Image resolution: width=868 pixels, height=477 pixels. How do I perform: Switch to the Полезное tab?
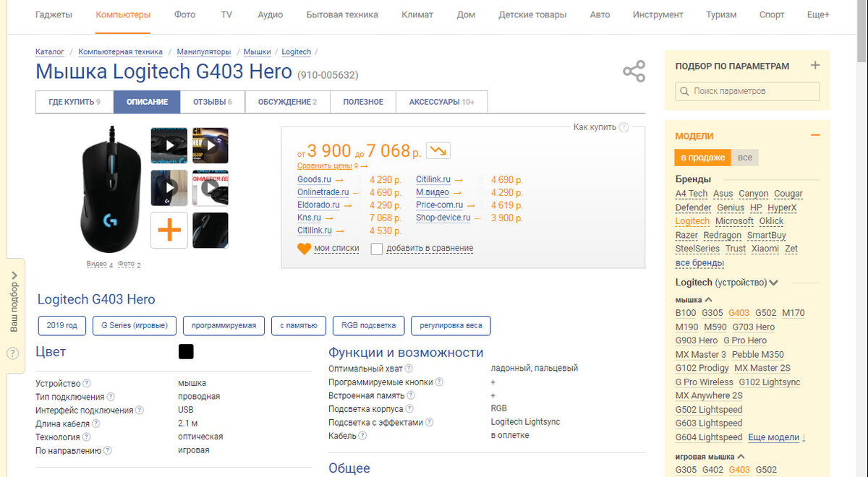click(363, 102)
